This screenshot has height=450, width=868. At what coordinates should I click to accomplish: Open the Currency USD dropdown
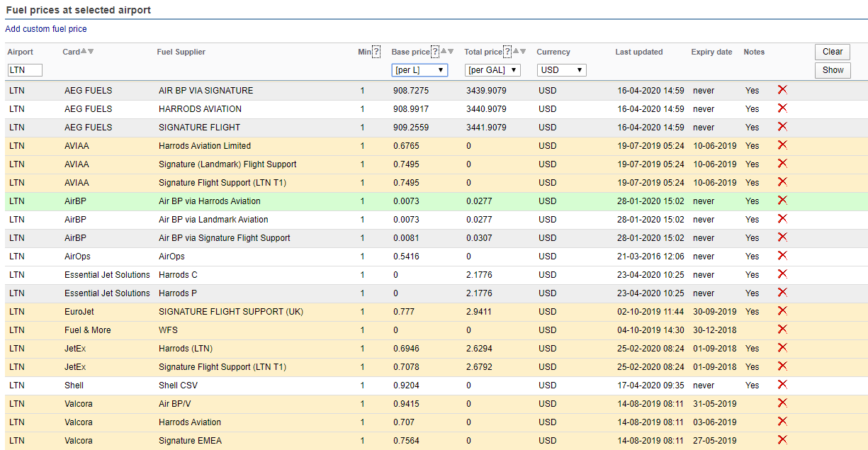tap(562, 70)
